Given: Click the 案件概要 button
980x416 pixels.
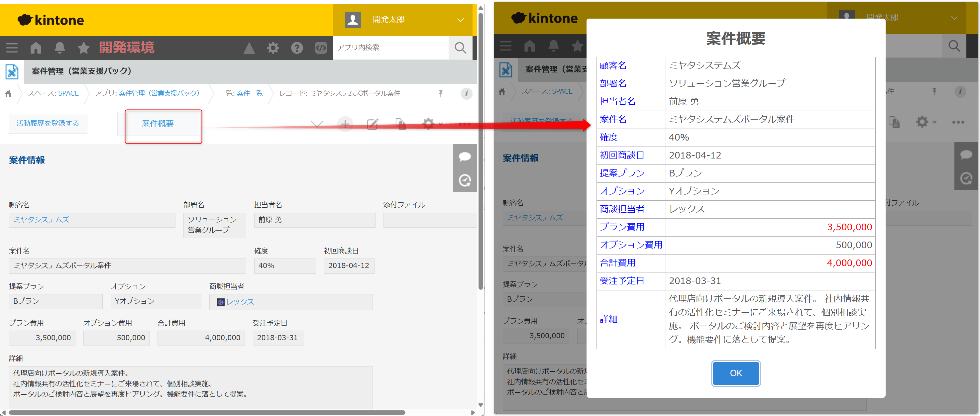Looking at the screenshot, I should (158, 124).
